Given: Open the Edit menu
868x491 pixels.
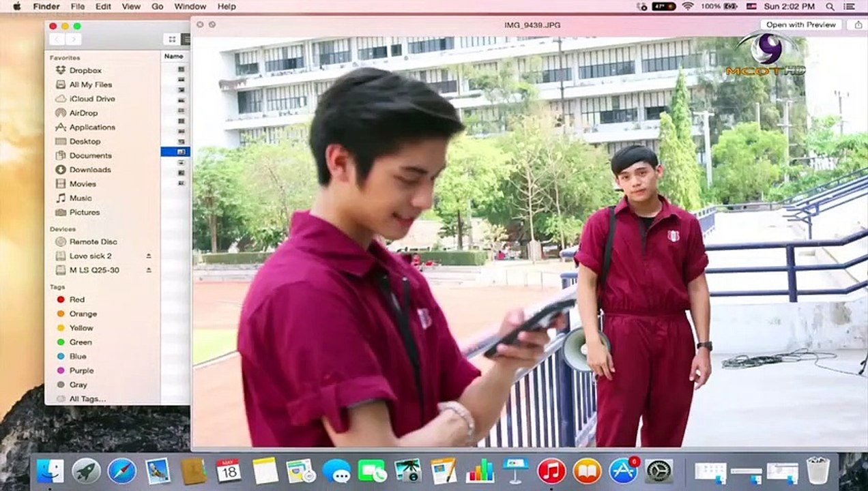Looking at the screenshot, I should coord(103,6).
